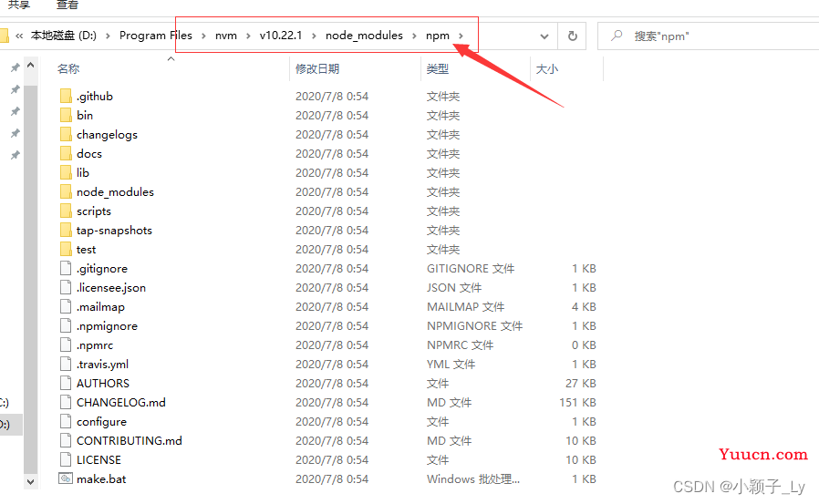Click the tap-snapshots folder icon

66,230
